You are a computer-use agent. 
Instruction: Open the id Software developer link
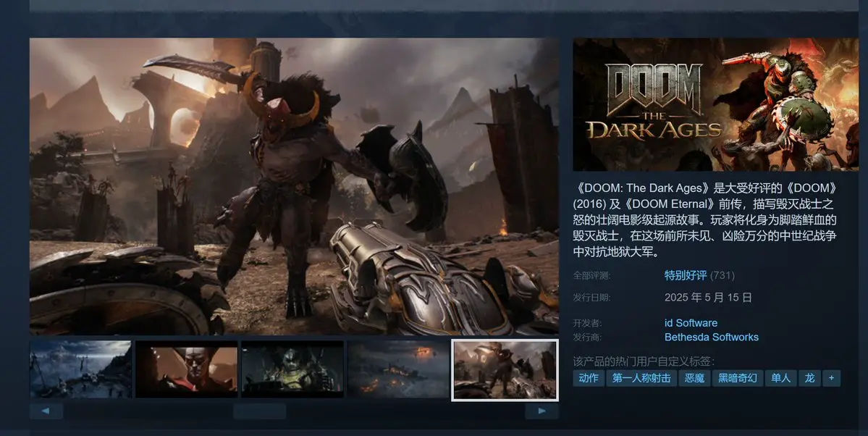pyautogui.click(x=691, y=323)
